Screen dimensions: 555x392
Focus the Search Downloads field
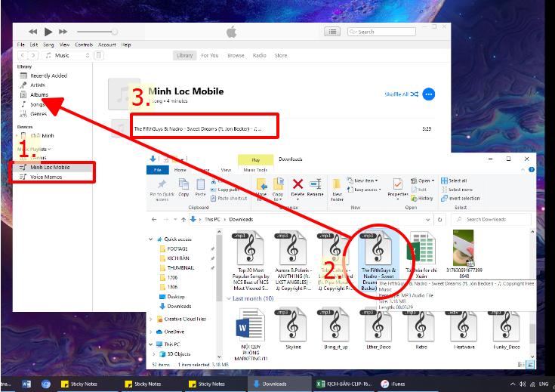point(492,220)
